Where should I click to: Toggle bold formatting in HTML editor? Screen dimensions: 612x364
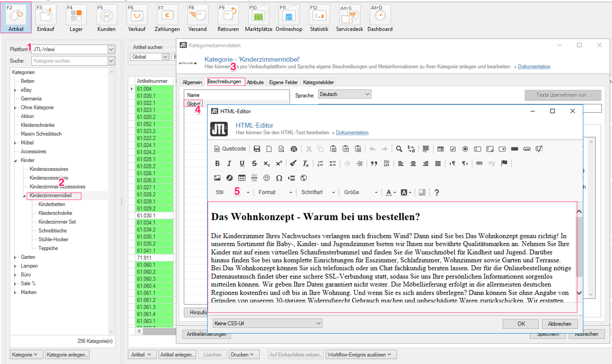coord(217,164)
